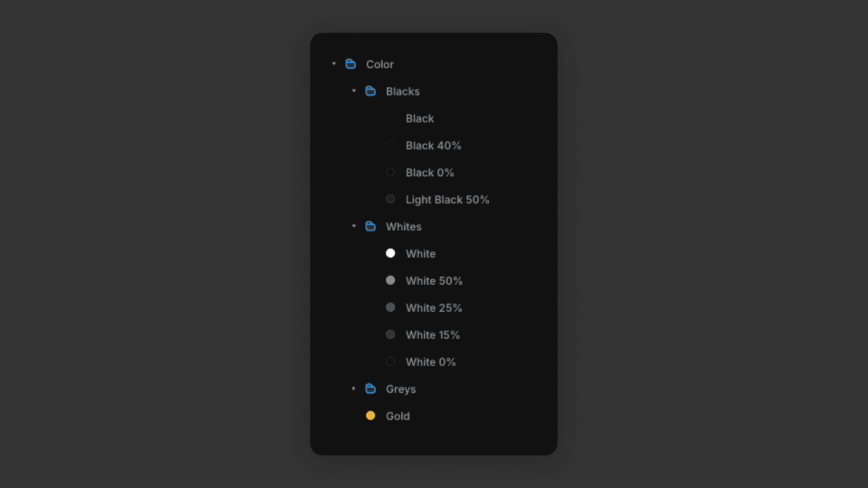Expand the Greys group arrow

354,389
